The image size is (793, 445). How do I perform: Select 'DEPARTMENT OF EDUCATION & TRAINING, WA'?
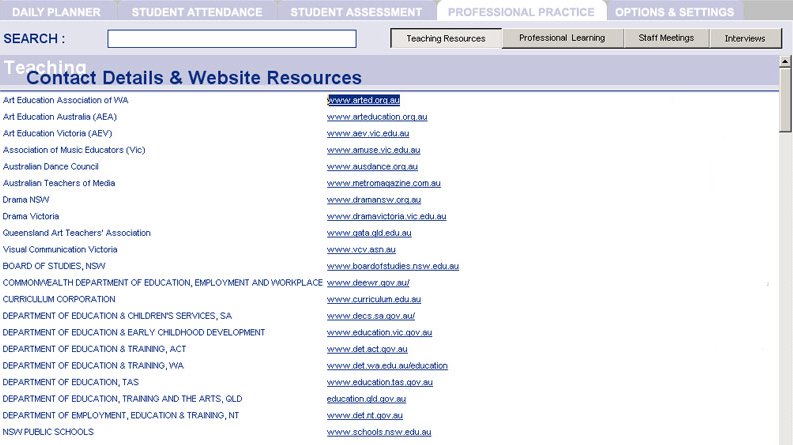point(93,366)
